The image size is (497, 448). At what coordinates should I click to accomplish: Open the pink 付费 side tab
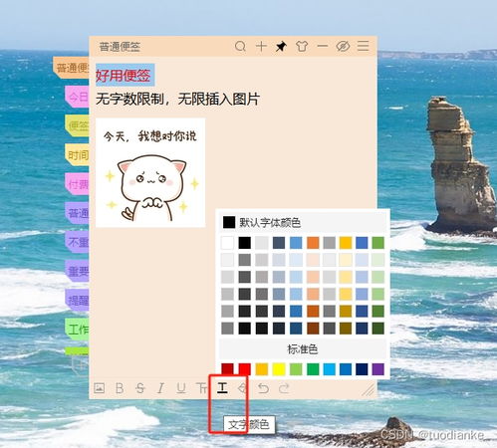pos(77,184)
